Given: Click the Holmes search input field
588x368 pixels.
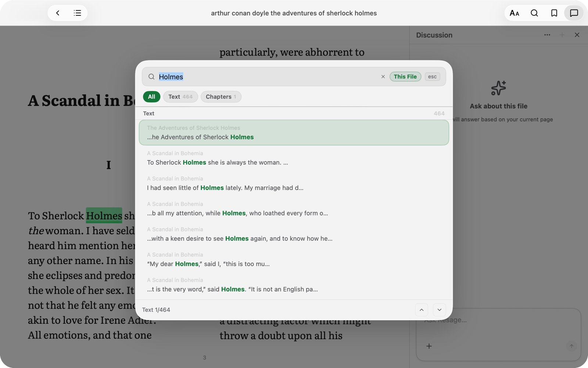Looking at the screenshot, I should [x=268, y=77].
